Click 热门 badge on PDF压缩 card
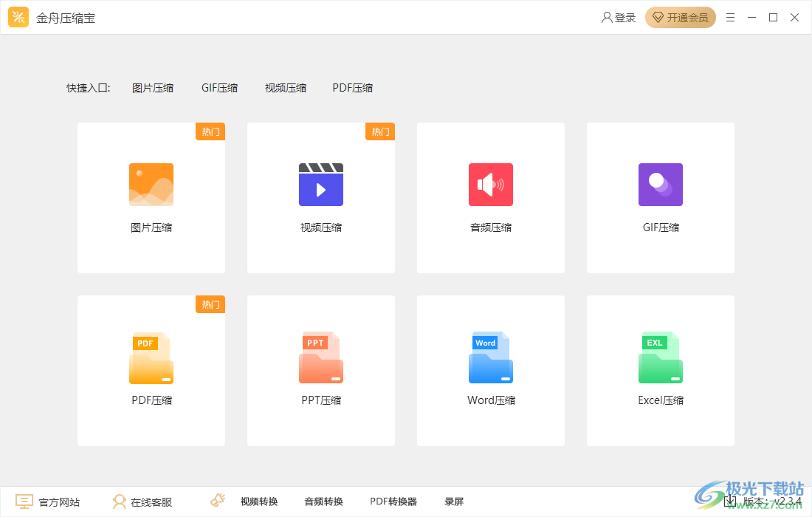The width and height of the screenshot is (812, 517). point(210,304)
